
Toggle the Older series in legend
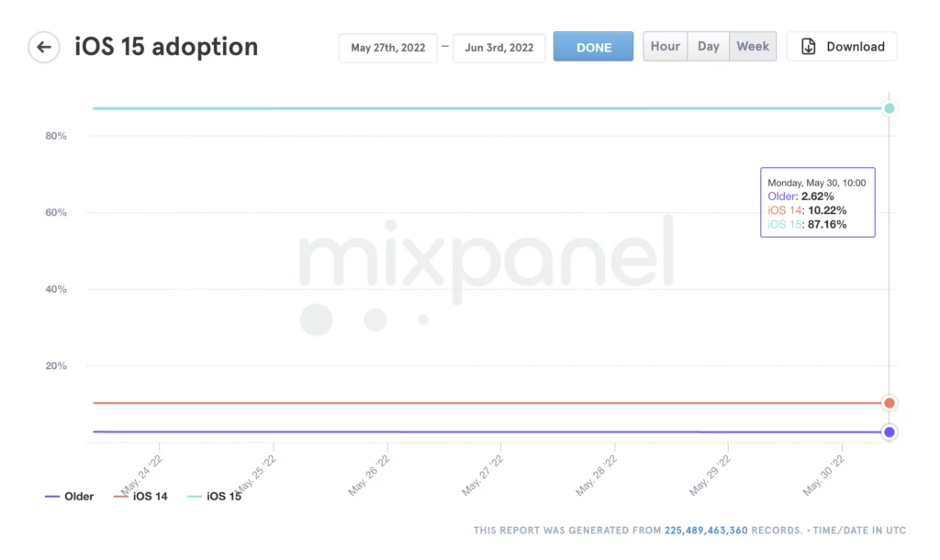coord(70,497)
